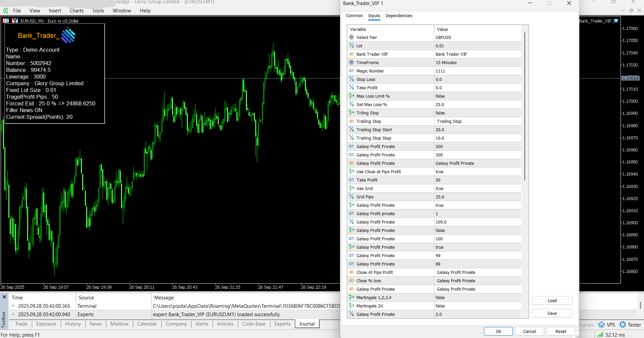Open the Charts menu
The width and height of the screenshot is (644, 338).
[x=76, y=11]
